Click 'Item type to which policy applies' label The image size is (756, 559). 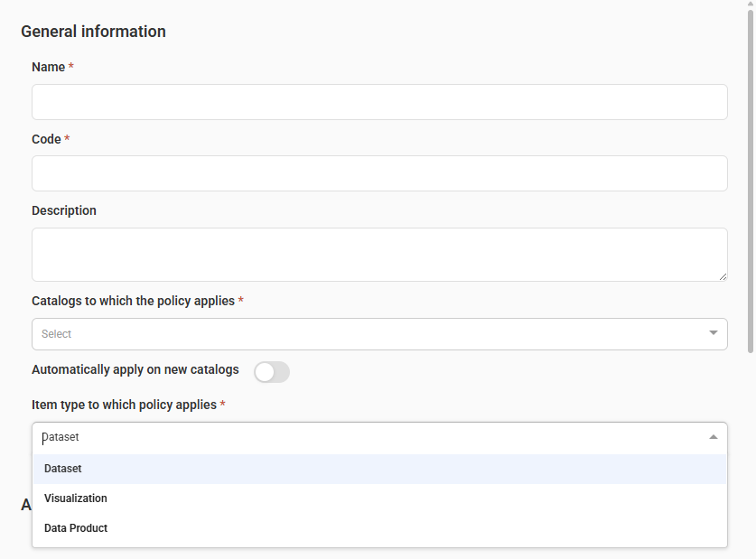click(124, 405)
